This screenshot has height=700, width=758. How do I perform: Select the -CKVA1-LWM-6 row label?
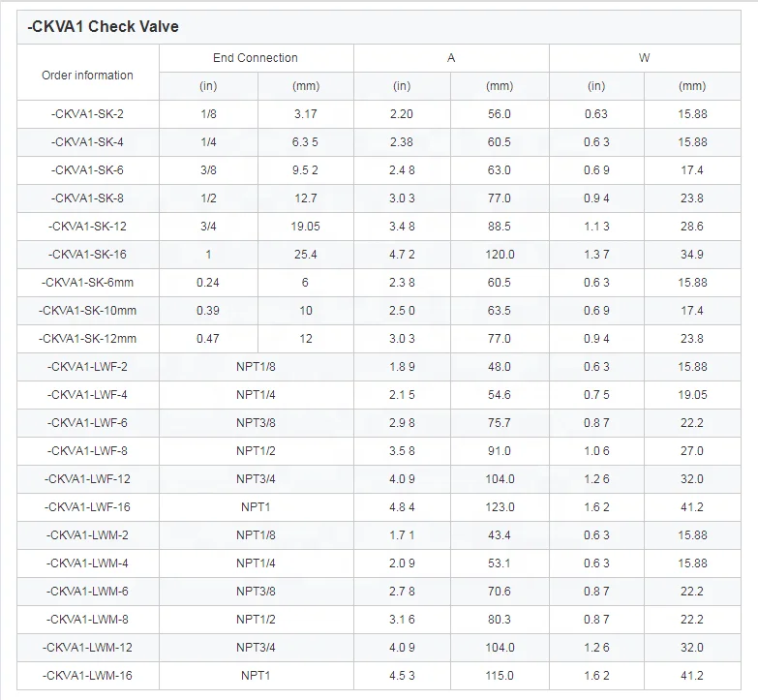(x=87, y=592)
